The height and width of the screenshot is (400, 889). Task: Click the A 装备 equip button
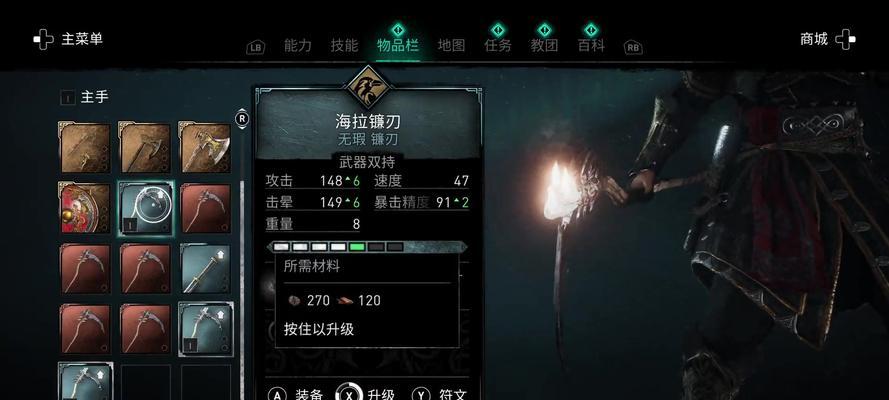tap(295, 395)
